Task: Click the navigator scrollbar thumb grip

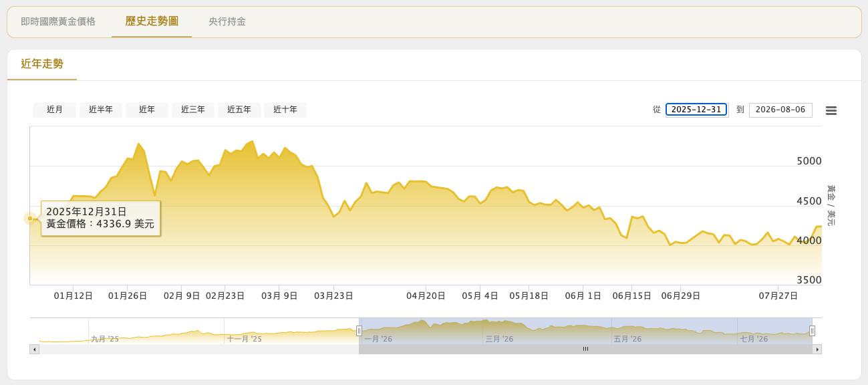Action: coord(585,349)
